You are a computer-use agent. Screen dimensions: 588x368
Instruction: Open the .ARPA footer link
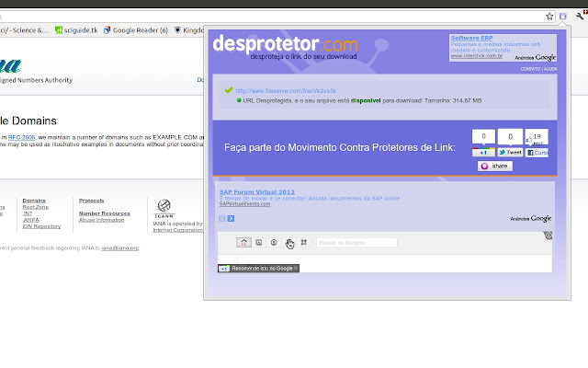[30, 220]
